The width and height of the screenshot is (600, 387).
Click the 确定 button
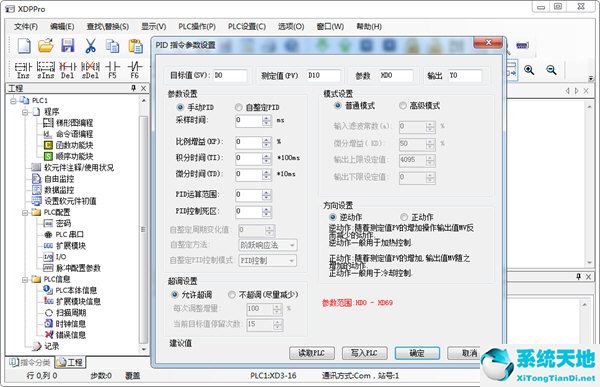click(x=417, y=353)
